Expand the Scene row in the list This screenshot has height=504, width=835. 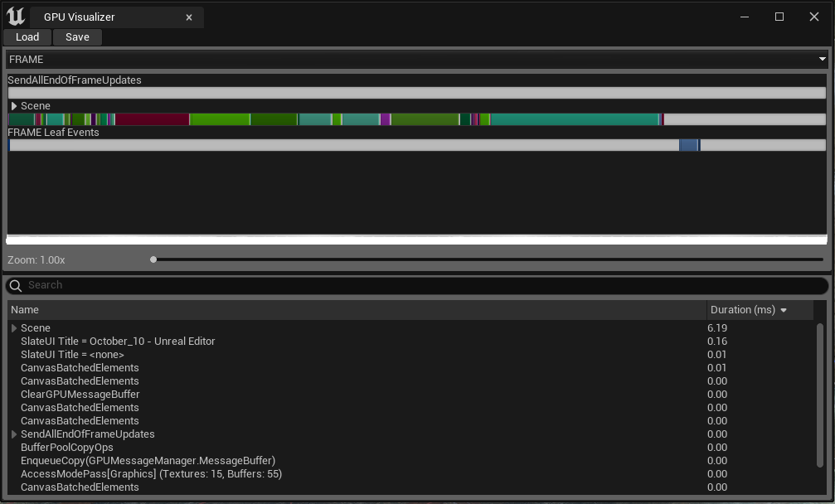coord(14,327)
